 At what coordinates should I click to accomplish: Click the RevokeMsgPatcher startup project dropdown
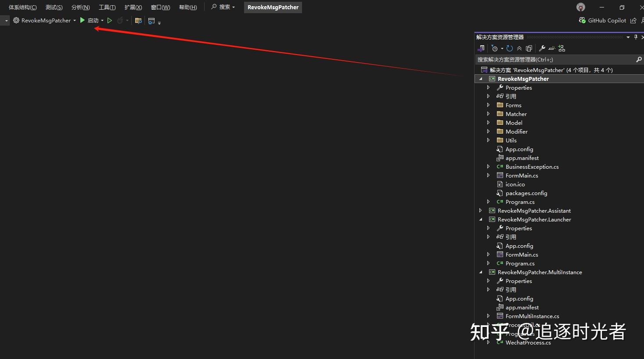(75, 20)
